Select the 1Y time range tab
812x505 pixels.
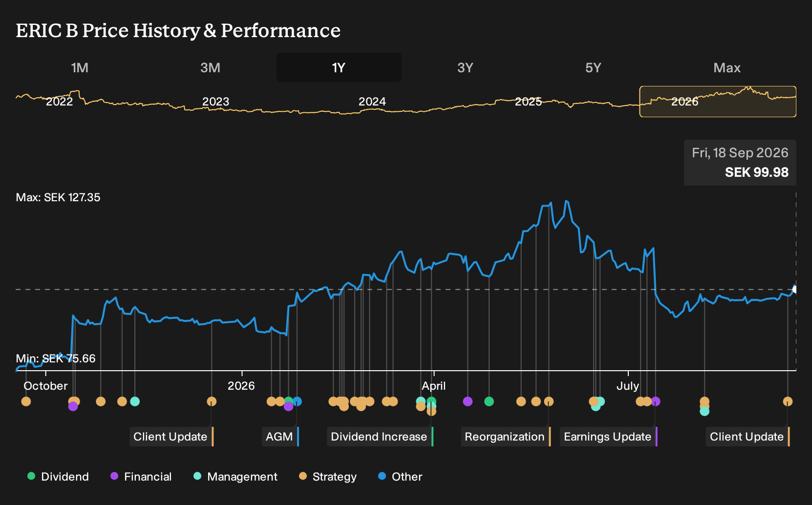coord(339,67)
